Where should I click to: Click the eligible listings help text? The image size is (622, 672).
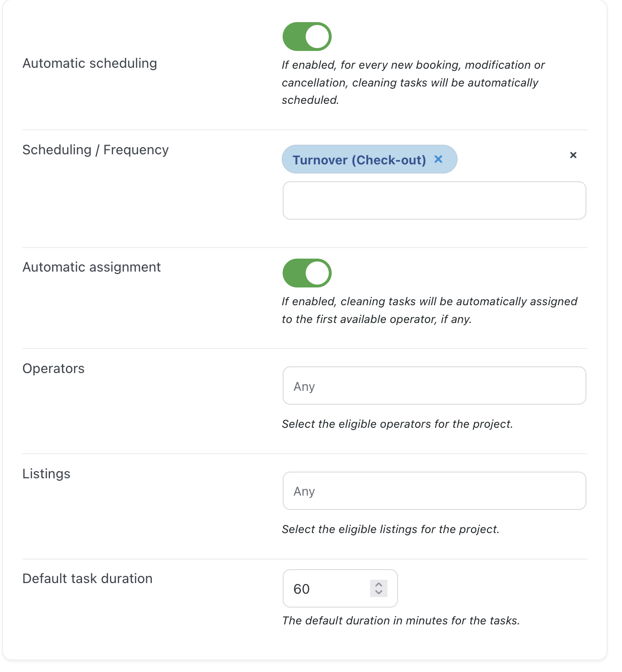click(x=391, y=529)
